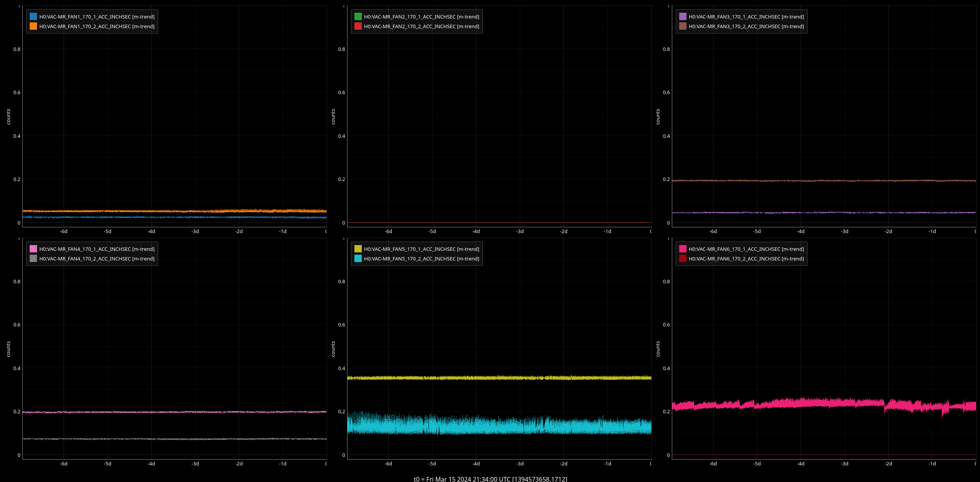The width and height of the screenshot is (980, 482).
Task: Toggle the FAN6_170_1_ACC_INCHSEC legend label
Action: pos(746,249)
